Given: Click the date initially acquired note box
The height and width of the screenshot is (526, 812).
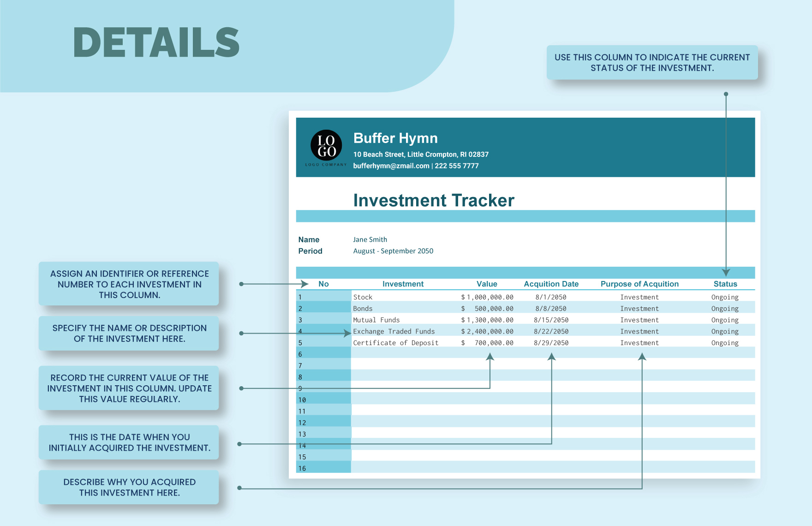Looking at the screenshot, I should pos(129,442).
